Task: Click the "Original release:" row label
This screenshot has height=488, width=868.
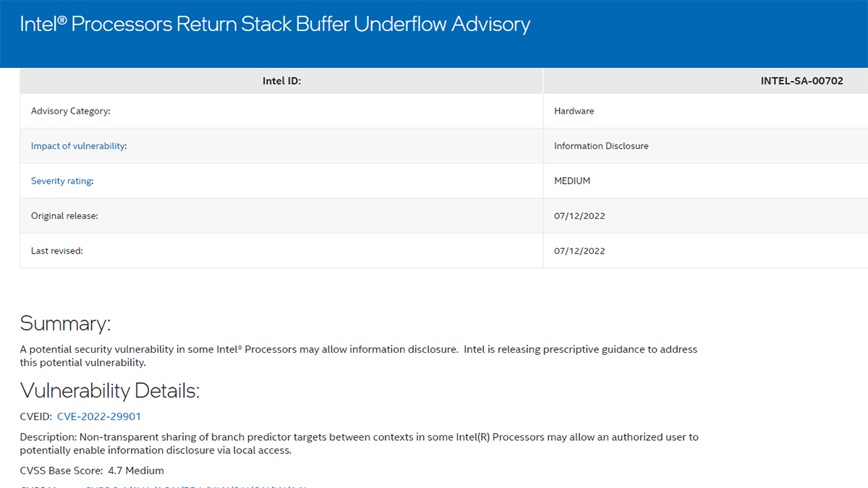Action: (x=64, y=215)
